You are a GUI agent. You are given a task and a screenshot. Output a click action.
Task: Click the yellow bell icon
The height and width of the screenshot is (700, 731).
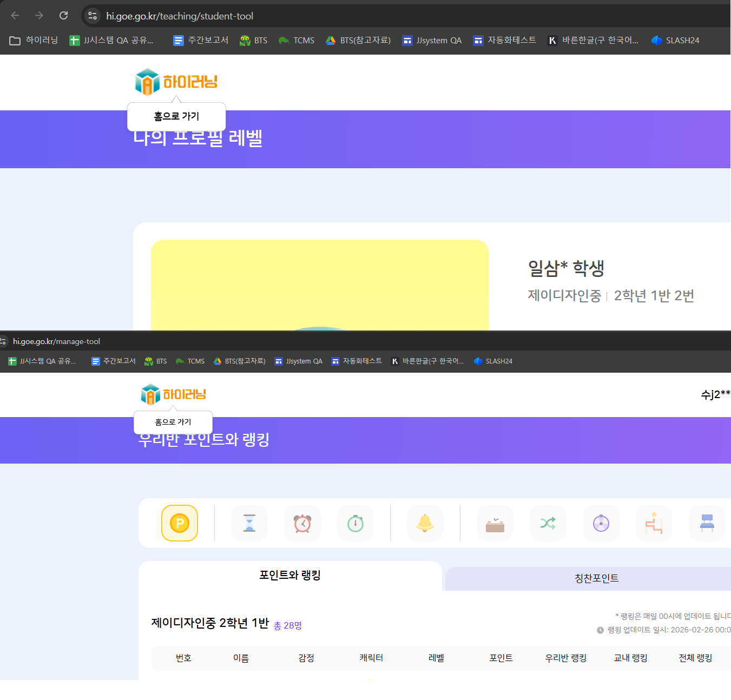click(425, 523)
